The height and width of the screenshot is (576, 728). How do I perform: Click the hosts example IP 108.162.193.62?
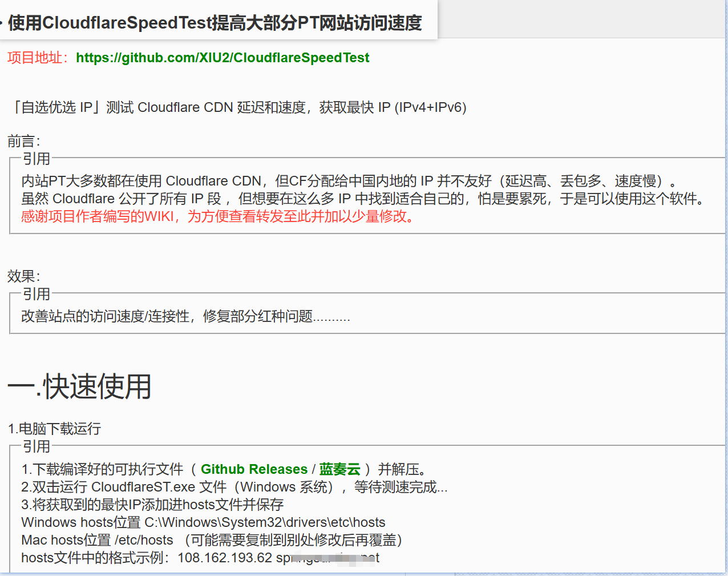coord(225,558)
